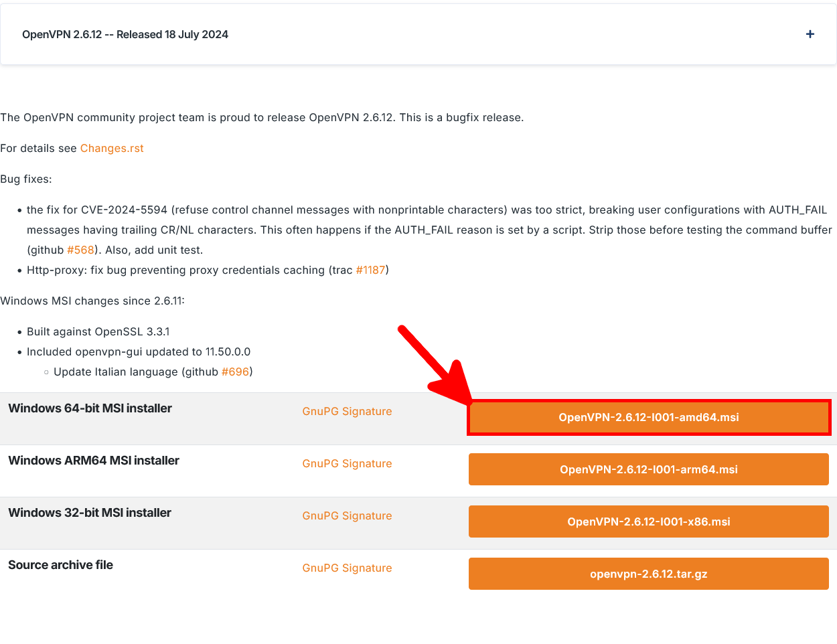The image size is (837, 644).
Task: Open github pull request #696
Action: 235,372
